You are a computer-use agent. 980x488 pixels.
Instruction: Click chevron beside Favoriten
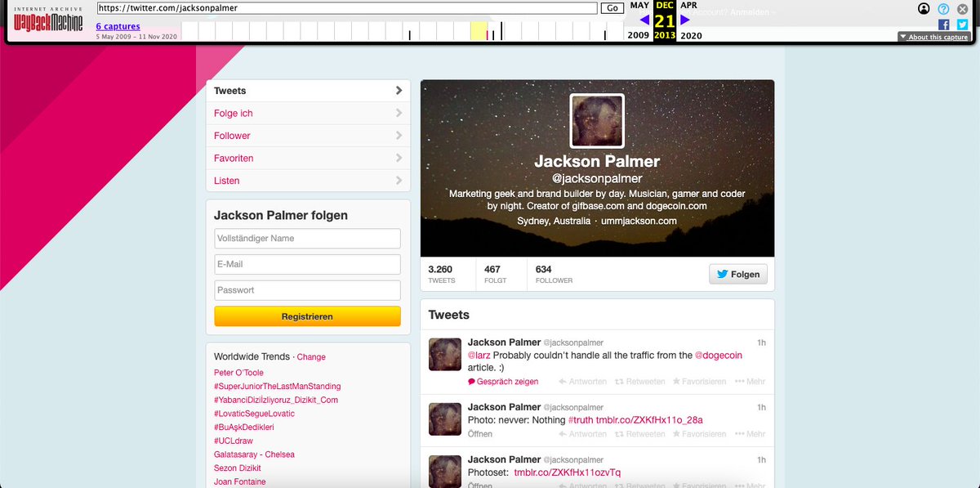[x=399, y=159]
